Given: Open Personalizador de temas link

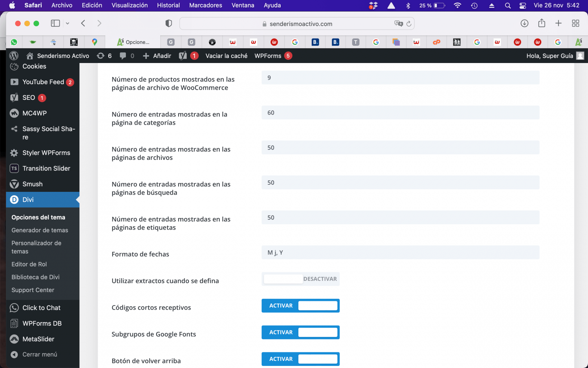Looking at the screenshot, I should 36,247.
